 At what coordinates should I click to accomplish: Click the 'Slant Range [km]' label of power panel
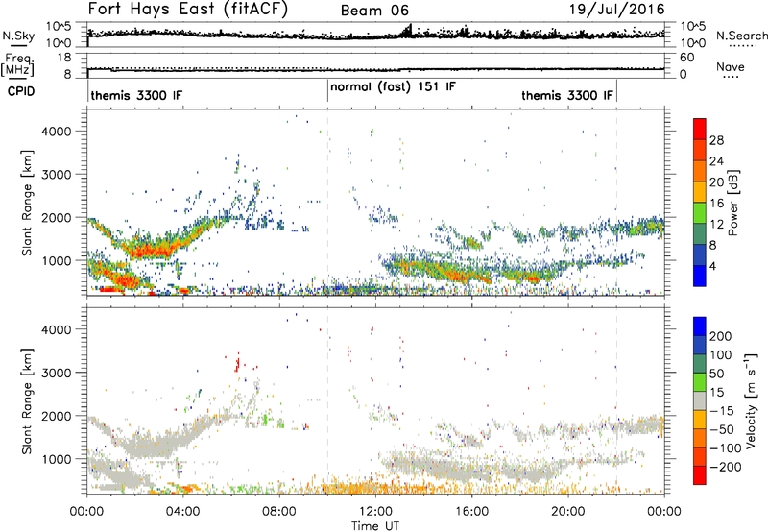pyautogui.click(x=28, y=203)
